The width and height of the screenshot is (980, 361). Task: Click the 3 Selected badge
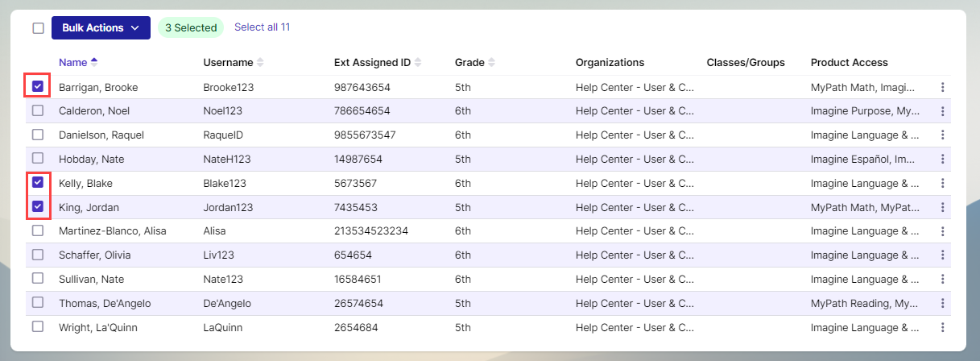(x=191, y=28)
